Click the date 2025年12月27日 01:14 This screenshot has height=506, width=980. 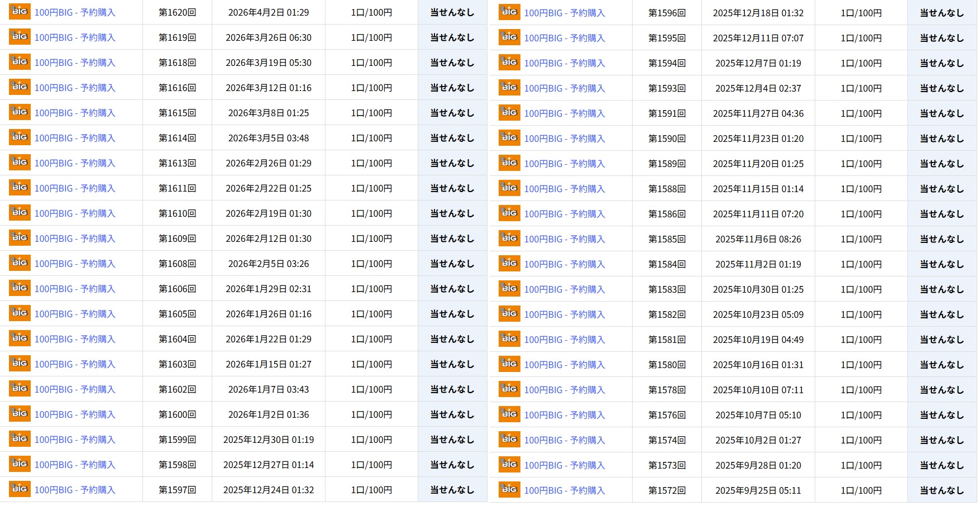point(269,465)
